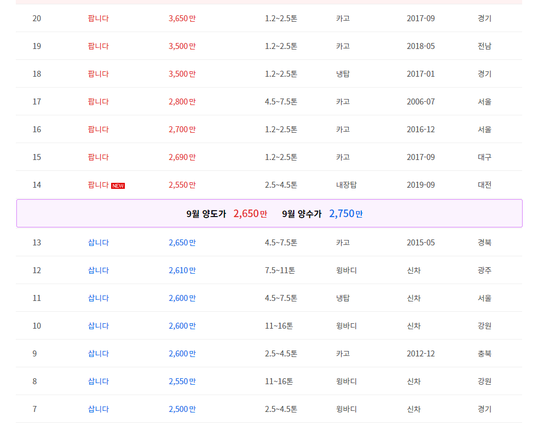Open the 팝니다 link in row 20
This screenshot has width=533, height=425.
98,18
